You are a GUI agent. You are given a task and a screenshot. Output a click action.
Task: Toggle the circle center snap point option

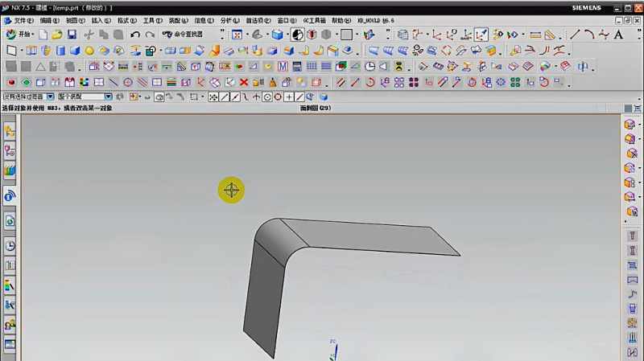tap(267, 97)
